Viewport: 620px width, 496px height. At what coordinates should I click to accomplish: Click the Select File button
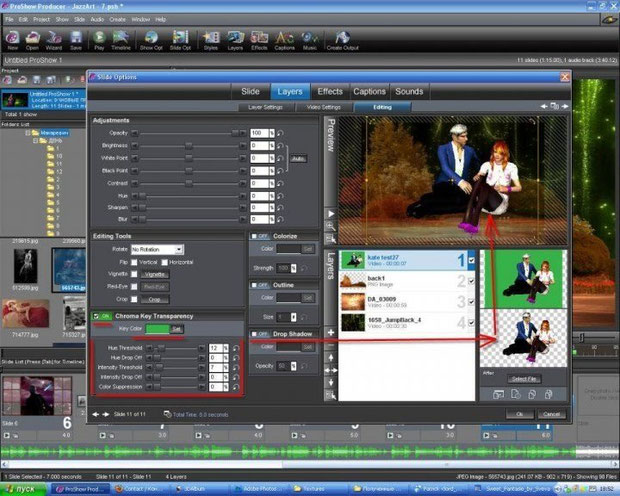coord(524,379)
